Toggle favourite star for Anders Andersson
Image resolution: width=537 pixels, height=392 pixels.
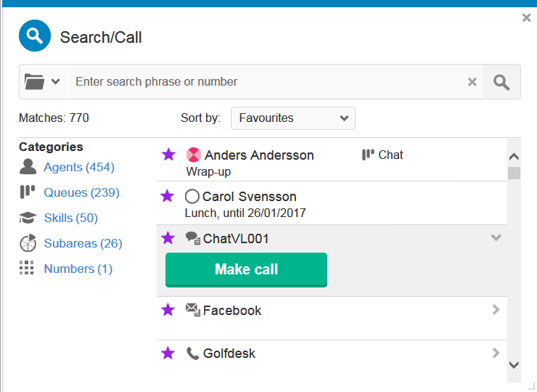pyautogui.click(x=168, y=154)
